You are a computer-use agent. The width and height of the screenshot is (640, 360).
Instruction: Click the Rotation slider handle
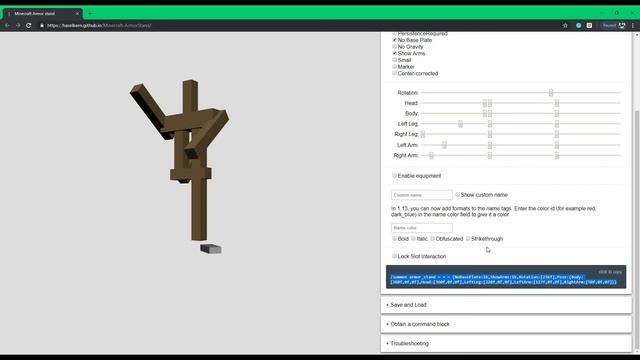551,93
